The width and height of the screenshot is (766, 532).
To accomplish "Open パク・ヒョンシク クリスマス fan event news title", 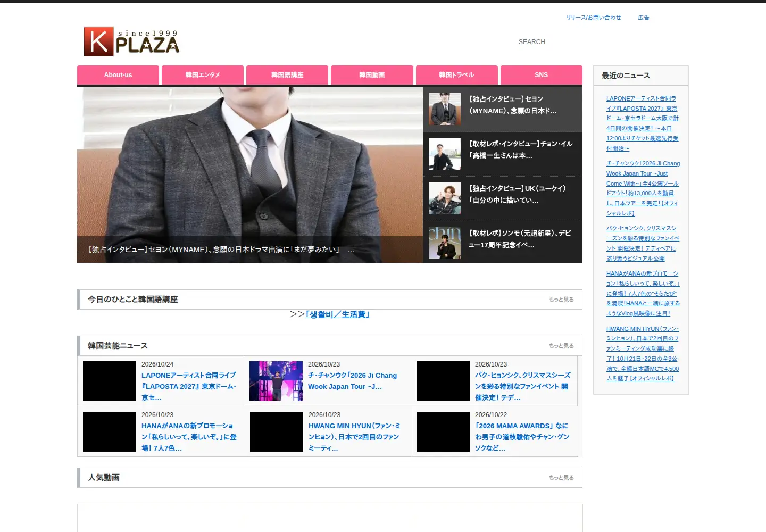I will coord(523,386).
